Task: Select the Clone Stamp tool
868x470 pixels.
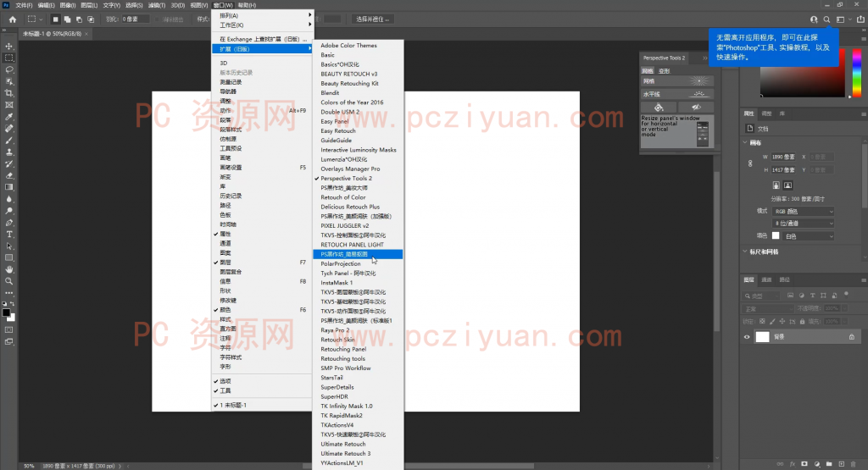Action: click(9, 152)
